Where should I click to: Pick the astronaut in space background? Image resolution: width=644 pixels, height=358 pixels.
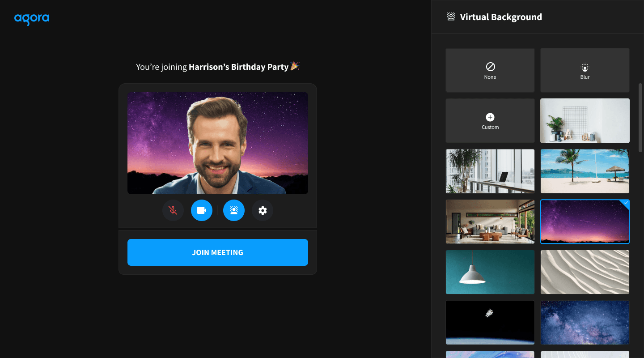(x=490, y=323)
